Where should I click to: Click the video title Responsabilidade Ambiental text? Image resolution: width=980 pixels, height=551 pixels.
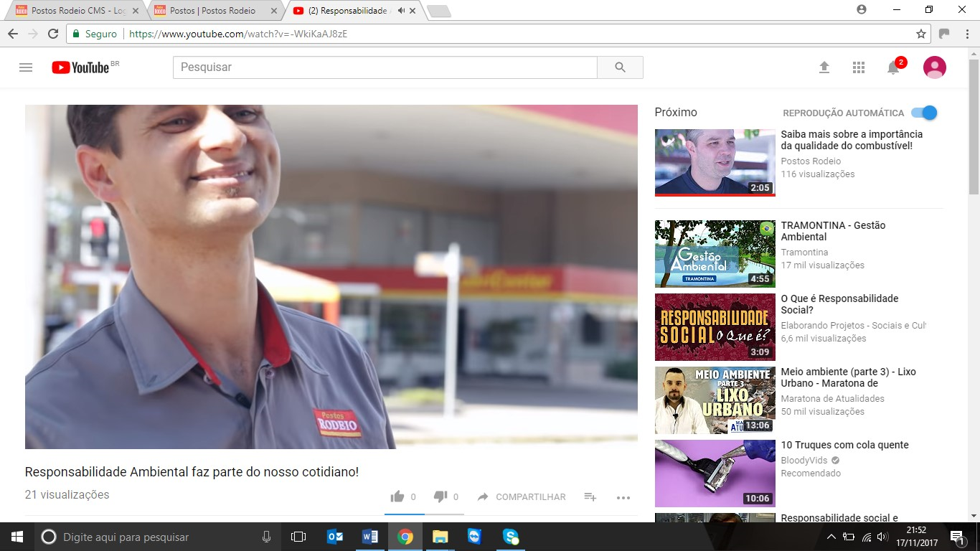(192, 472)
